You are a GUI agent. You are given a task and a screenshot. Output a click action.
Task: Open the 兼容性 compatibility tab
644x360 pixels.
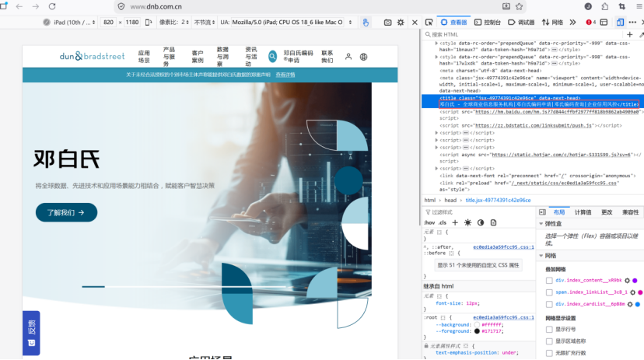pos(631,212)
